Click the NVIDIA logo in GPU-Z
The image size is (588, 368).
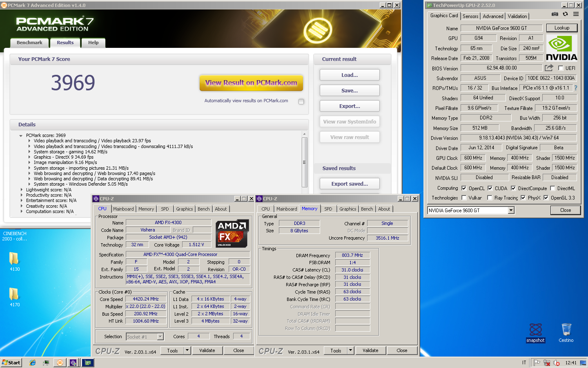(561, 48)
